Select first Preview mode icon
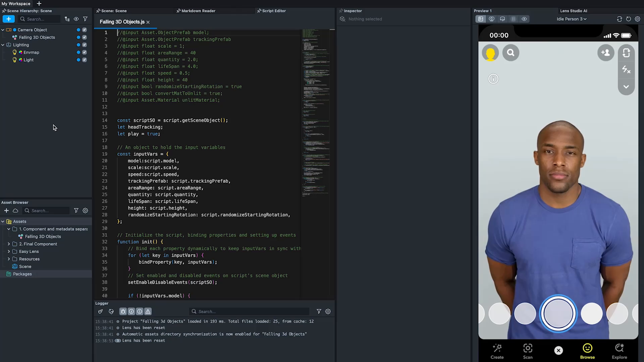 (481, 19)
